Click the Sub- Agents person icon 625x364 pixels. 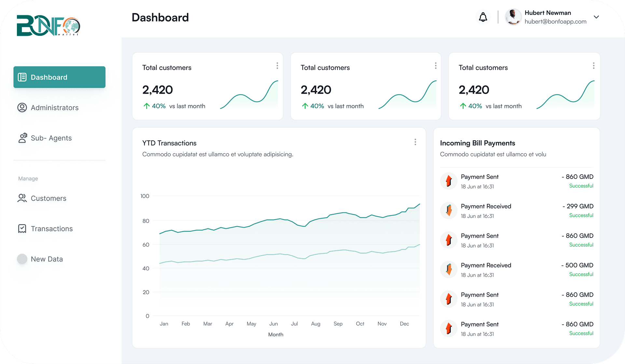coord(22,138)
